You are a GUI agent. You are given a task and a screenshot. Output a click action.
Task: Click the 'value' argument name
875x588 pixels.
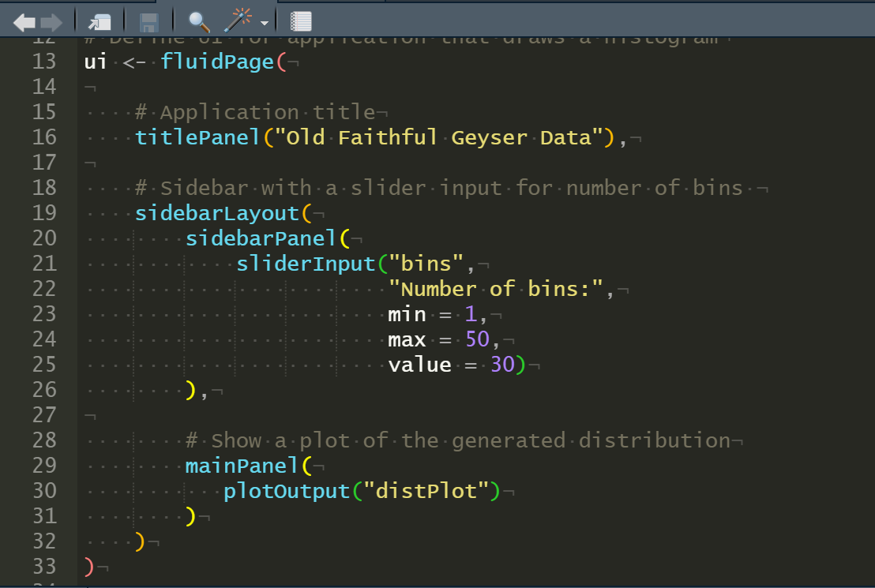[x=419, y=365]
